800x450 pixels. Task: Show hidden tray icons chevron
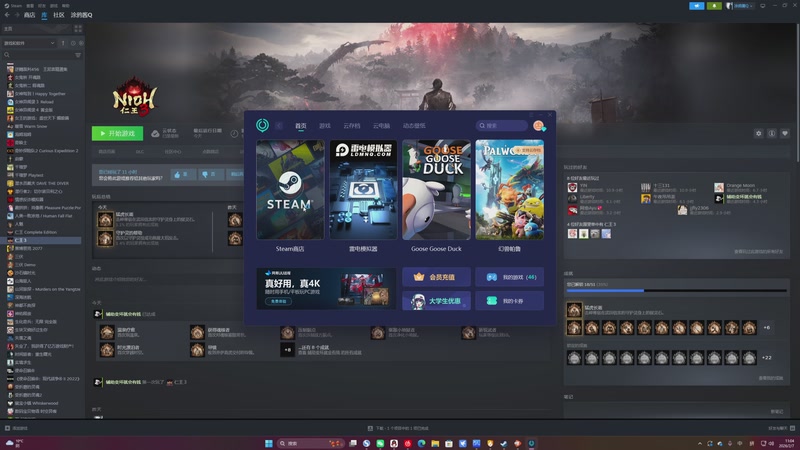coord(700,443)
